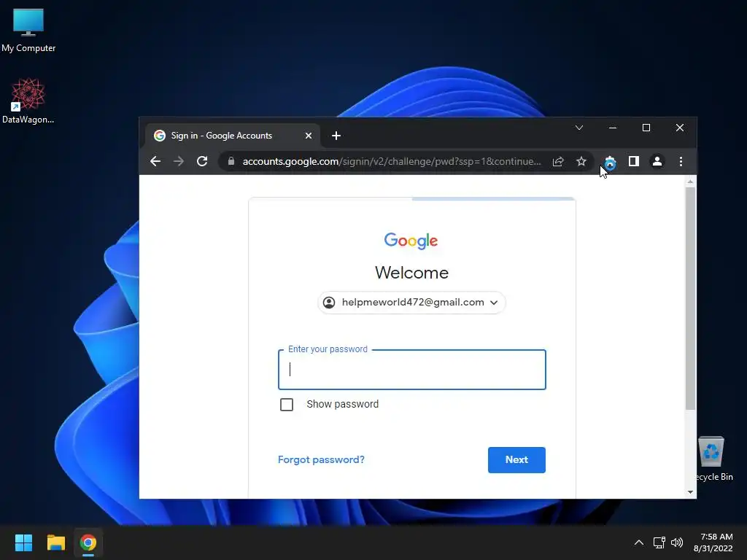Click the scrollbar down arrow
This screenshot has width=747, height=560.
tap(690, 492)
